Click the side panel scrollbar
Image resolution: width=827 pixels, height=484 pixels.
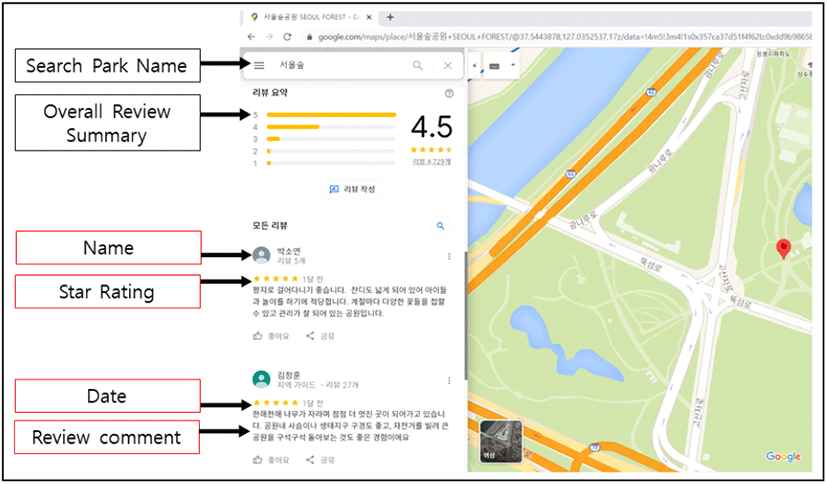[x=465, y=315]
